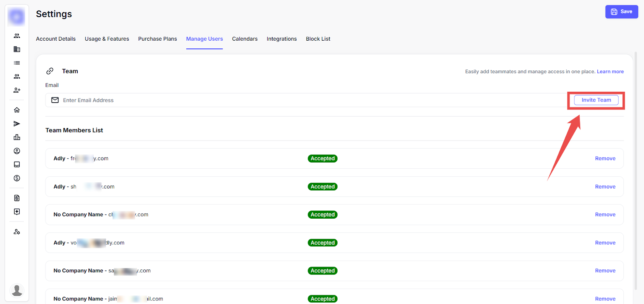Screen dimensions: 644x304
Task: Remove the first Adly team member
Action: pos(605,159)
